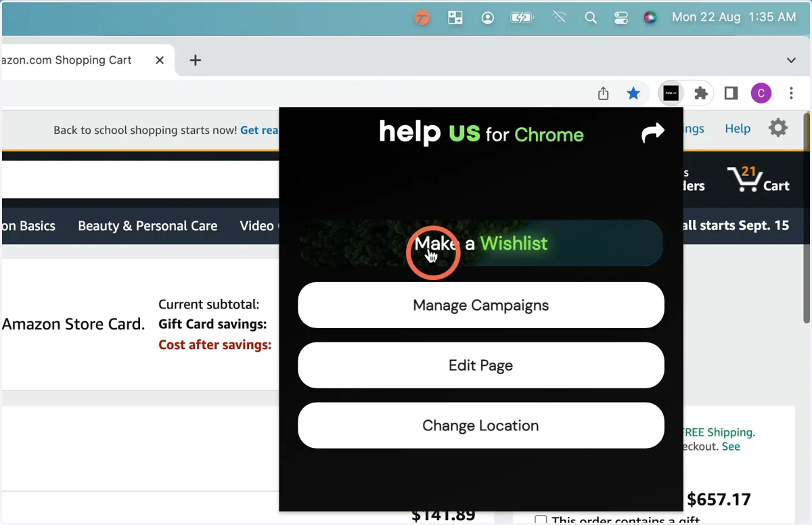This screenshot has width=812, height=525.
Task: Click Edit Page button
Action: pos(481,365)
